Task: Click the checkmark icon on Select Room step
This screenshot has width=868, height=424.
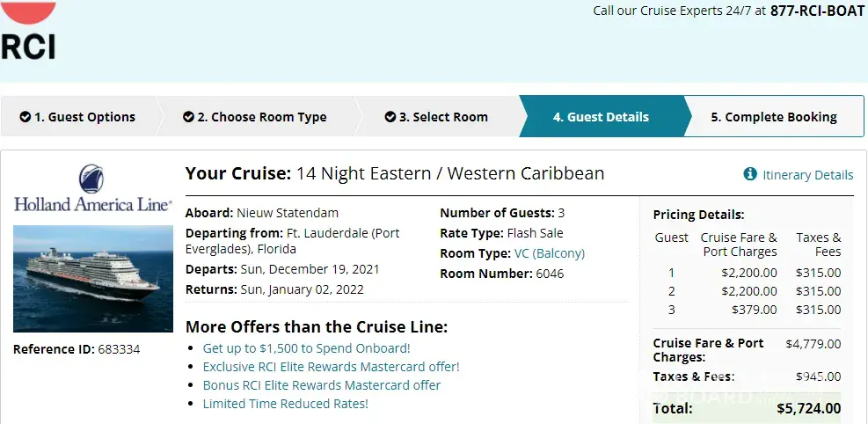Action: click(x=390, y=117)
